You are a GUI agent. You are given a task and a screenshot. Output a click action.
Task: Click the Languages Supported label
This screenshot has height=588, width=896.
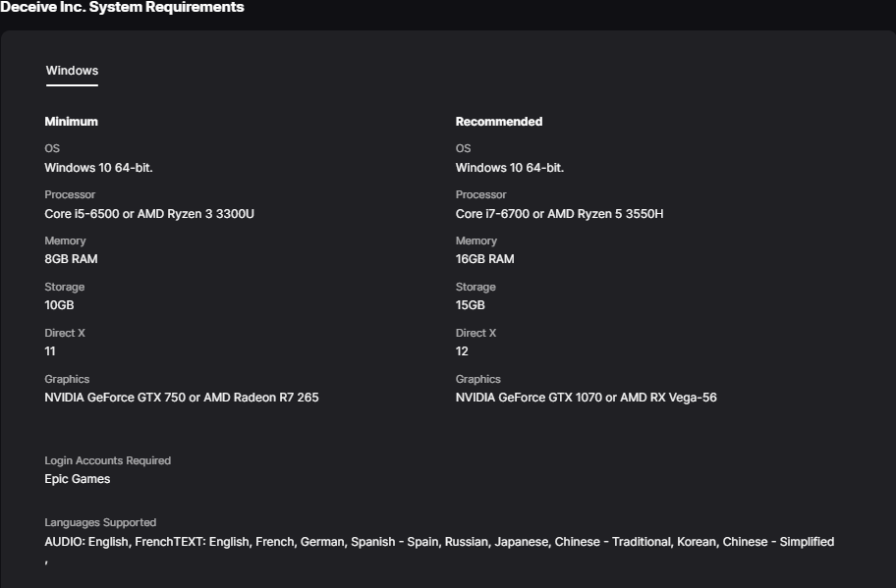[100, 523]
